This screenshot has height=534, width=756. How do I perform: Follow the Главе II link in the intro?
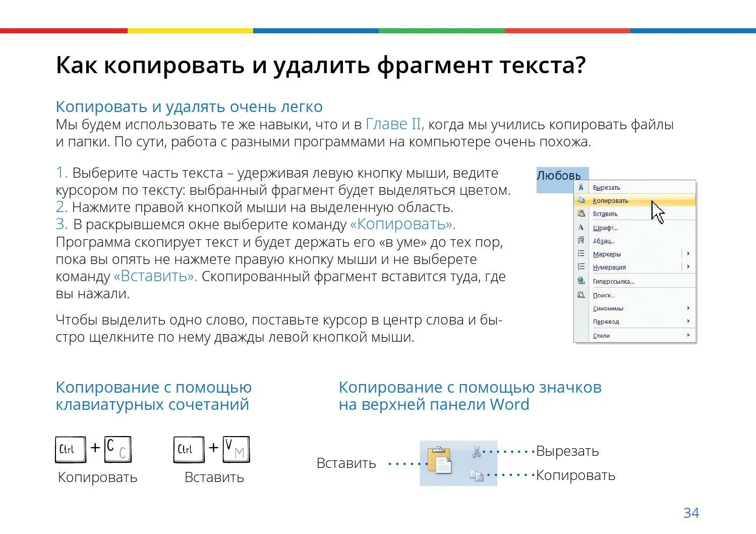(x=395, y=124)
